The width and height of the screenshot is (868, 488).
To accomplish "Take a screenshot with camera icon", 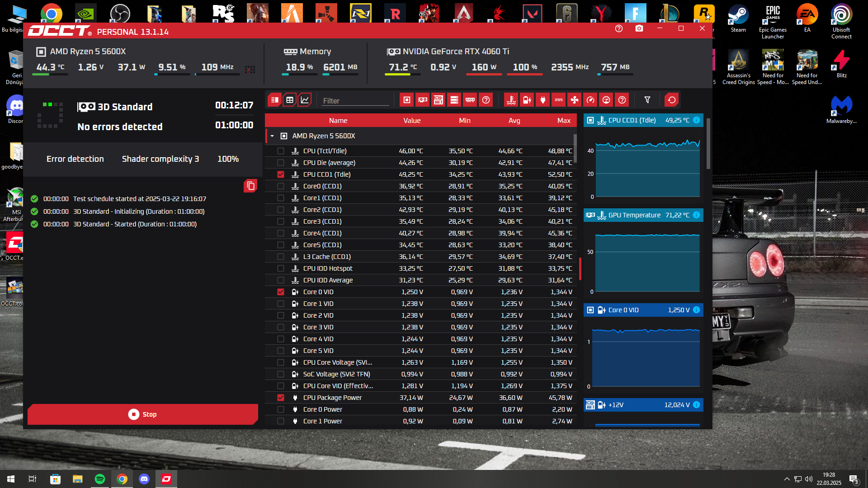I will point(639,28).
